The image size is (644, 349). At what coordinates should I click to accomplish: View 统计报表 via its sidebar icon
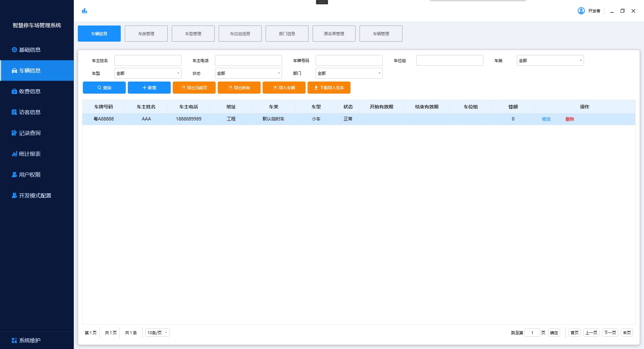point(30,154)
